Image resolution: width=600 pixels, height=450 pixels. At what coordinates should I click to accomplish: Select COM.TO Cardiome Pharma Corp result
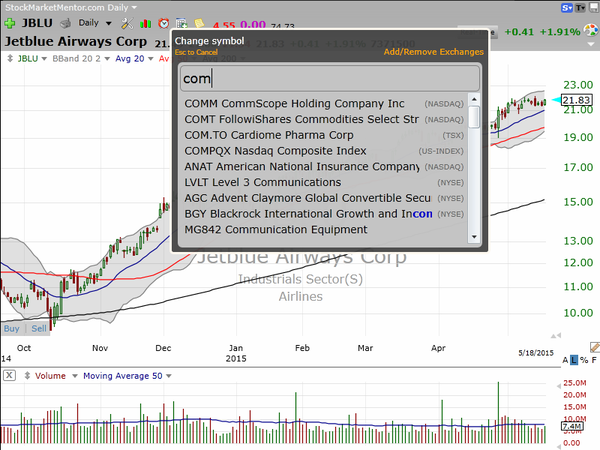coord(324,135)
